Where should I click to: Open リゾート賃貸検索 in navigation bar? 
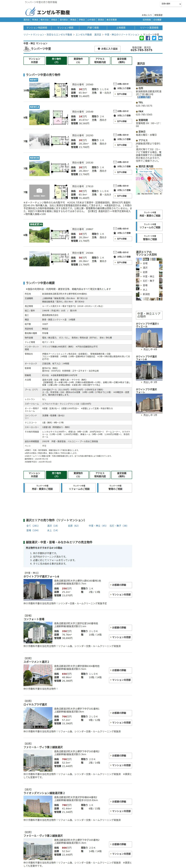click(149, 28)
